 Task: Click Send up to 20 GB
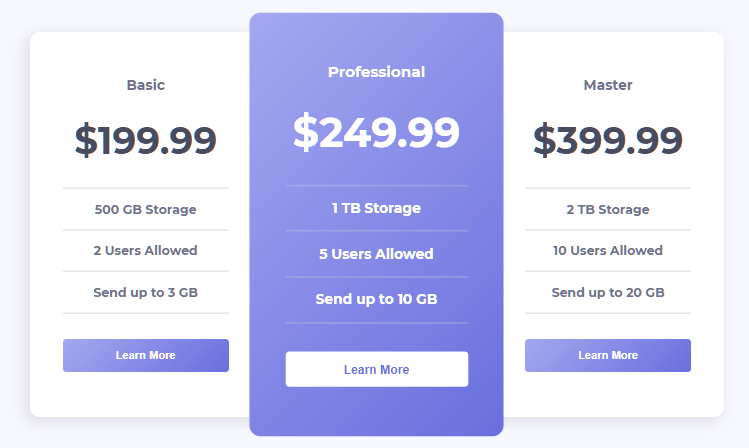[x=608, y=292]
